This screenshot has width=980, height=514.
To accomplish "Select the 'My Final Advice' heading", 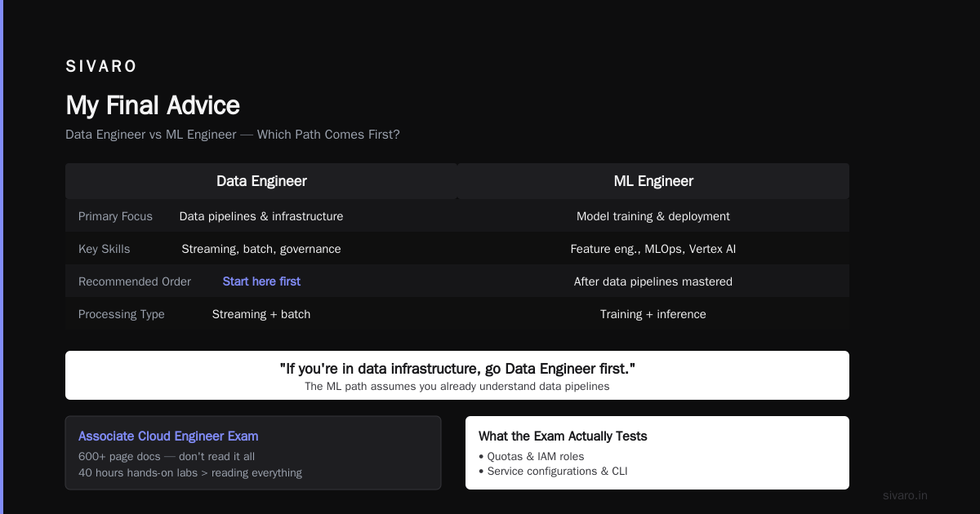I will [153, 105].
